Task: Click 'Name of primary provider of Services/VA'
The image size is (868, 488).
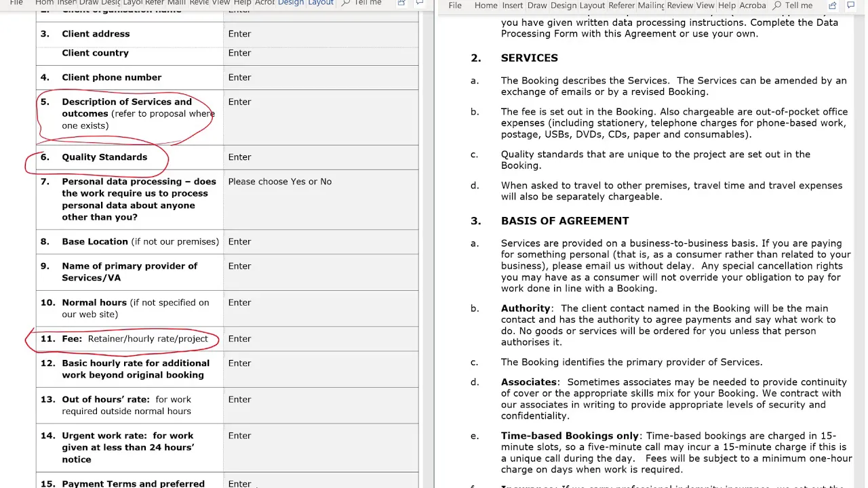Action: (130, 272)
